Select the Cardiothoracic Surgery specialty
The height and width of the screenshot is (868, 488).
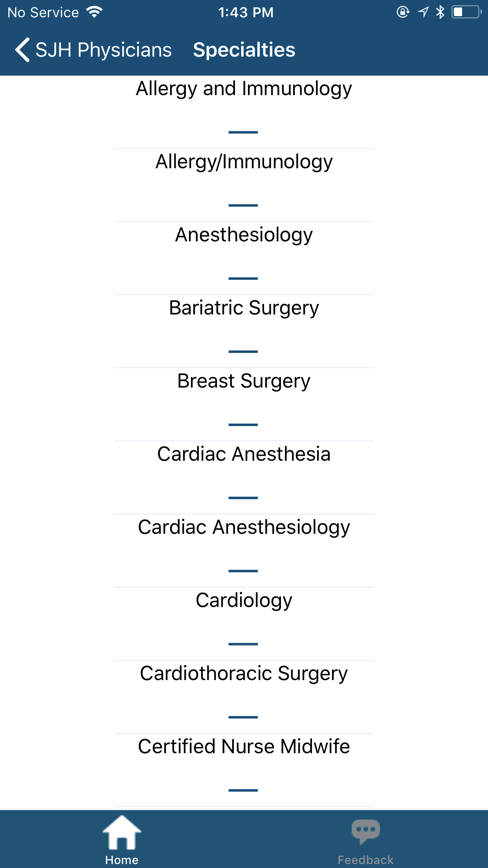click(x=244, y=674)
